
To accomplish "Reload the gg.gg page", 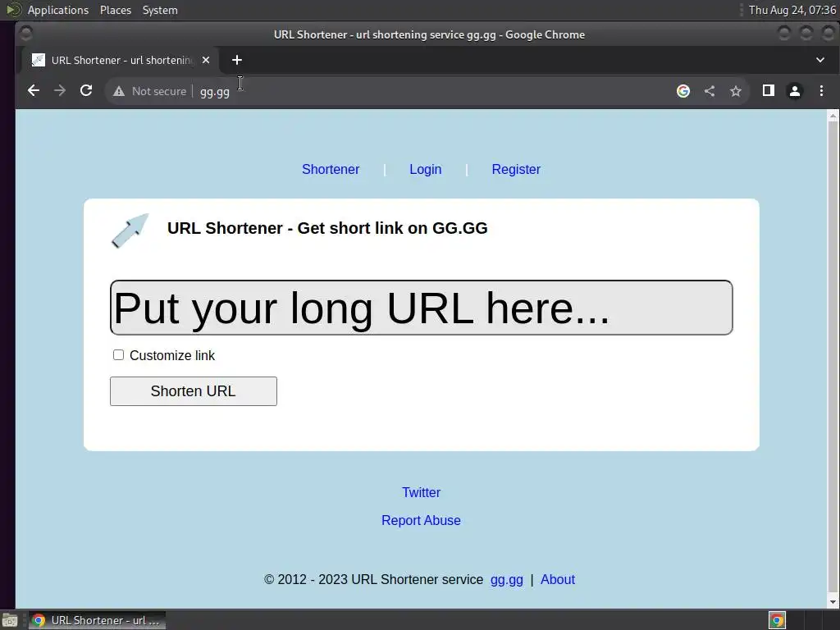I will click(x=86, y=90).
